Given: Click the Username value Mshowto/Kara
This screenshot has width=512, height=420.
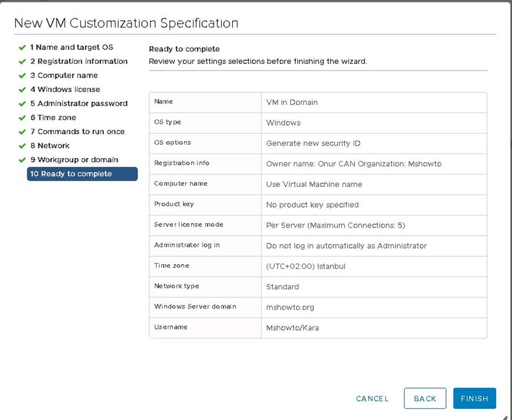Looking at the screenshot, I should 292,328.
